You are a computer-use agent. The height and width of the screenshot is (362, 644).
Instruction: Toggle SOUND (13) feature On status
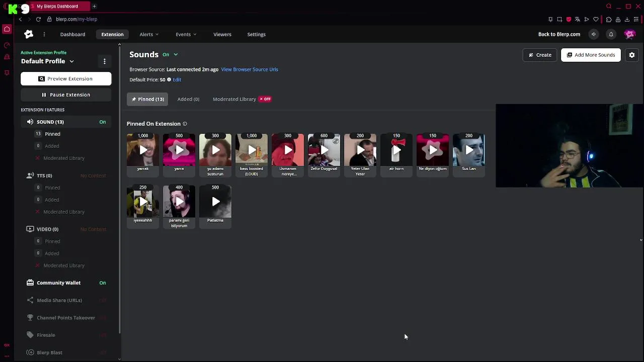(x=103, y=122)
